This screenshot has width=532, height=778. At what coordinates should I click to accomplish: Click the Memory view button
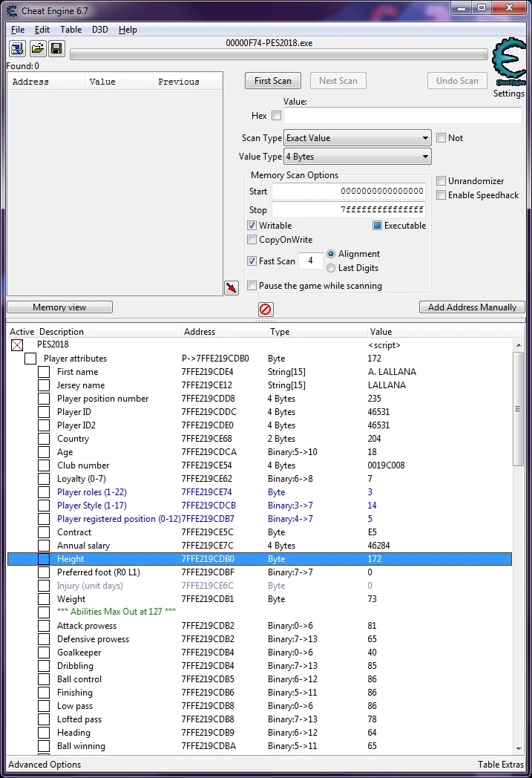[59, 307]
